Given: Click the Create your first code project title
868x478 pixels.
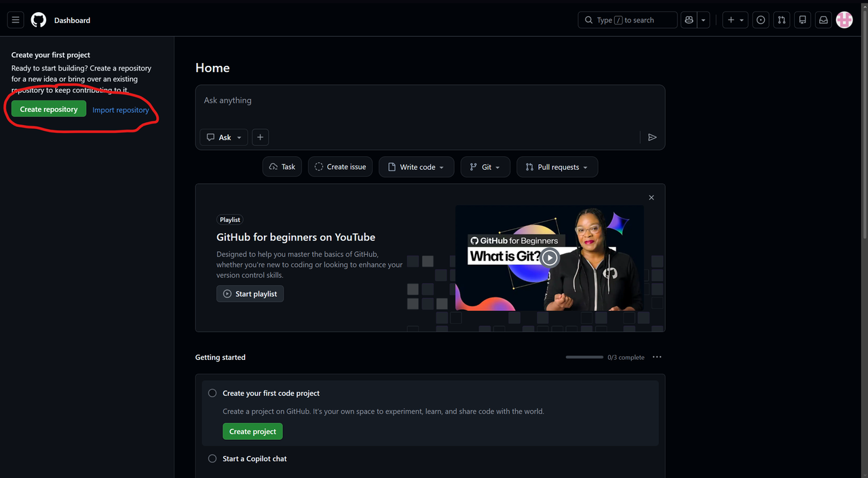Looking at the screenshot, I should point(271,393).
